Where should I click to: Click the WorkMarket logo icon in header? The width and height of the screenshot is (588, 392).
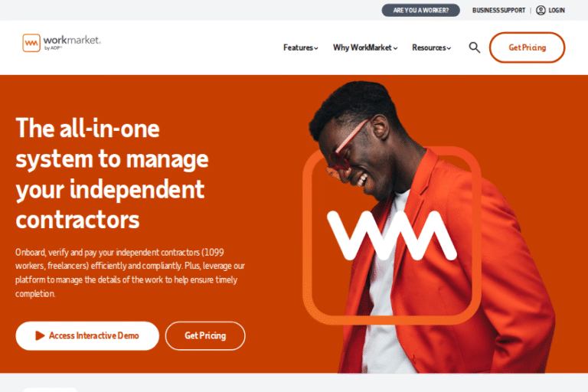pyautogui.click(x=31, y=43)
